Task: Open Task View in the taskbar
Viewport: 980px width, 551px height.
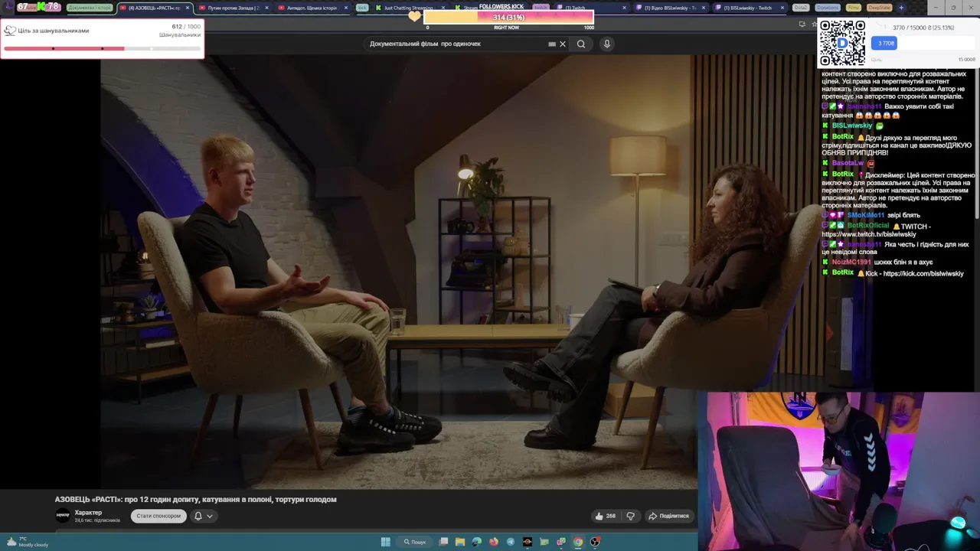Action: click(443, 542)
